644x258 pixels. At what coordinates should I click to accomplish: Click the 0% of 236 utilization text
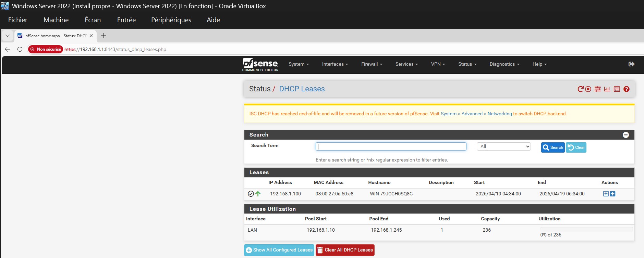[x=551, y=235]
